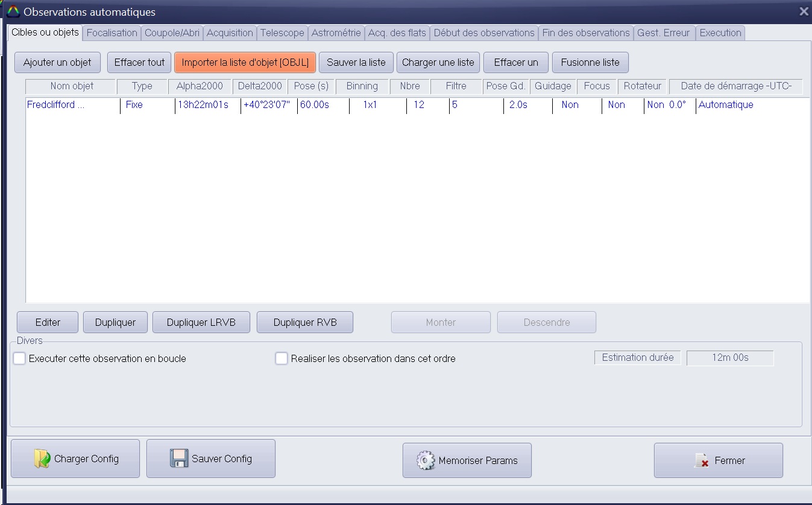This screenshot has height=505, width=812.
Task: Switch to the Focalisation tab
Action: (x=112, y=33)
